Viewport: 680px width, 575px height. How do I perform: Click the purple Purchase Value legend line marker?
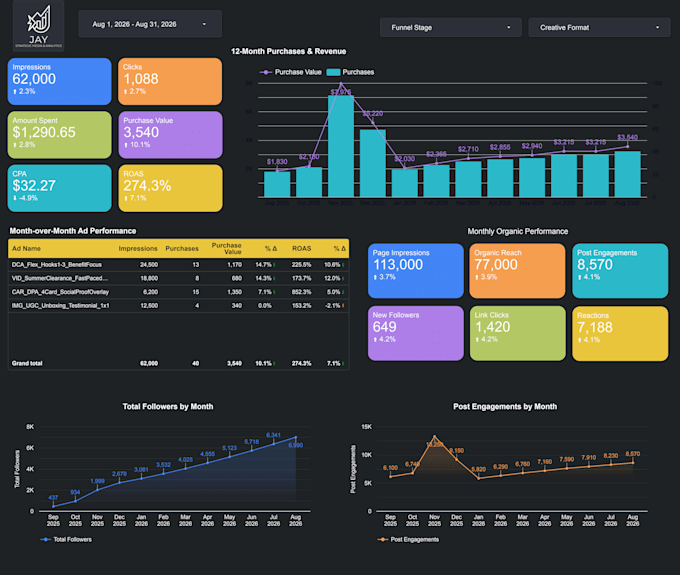265,72
